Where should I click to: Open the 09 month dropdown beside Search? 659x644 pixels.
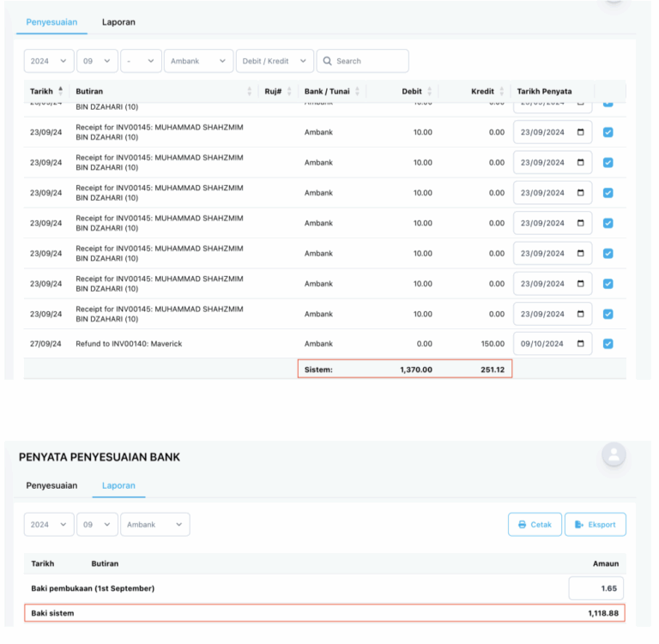click(x=97, y=61)
